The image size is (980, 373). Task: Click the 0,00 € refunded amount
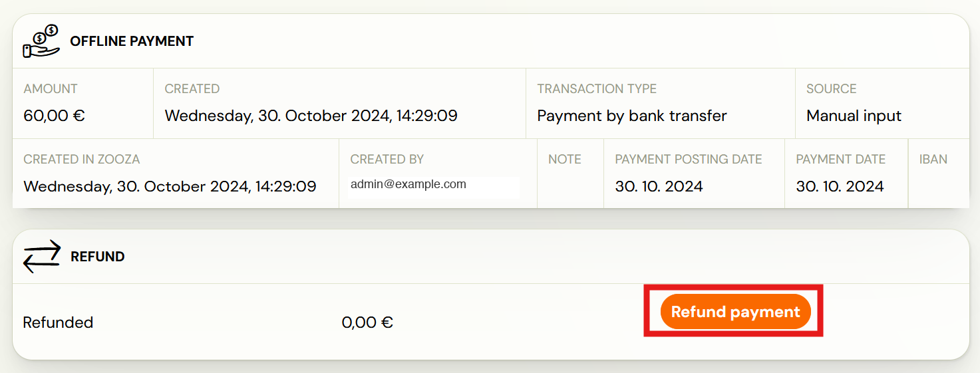367,322
